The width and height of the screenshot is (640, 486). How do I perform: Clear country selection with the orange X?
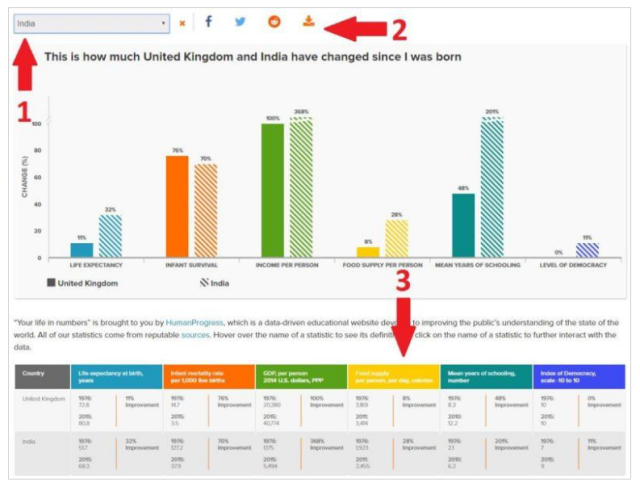[182, 23]
